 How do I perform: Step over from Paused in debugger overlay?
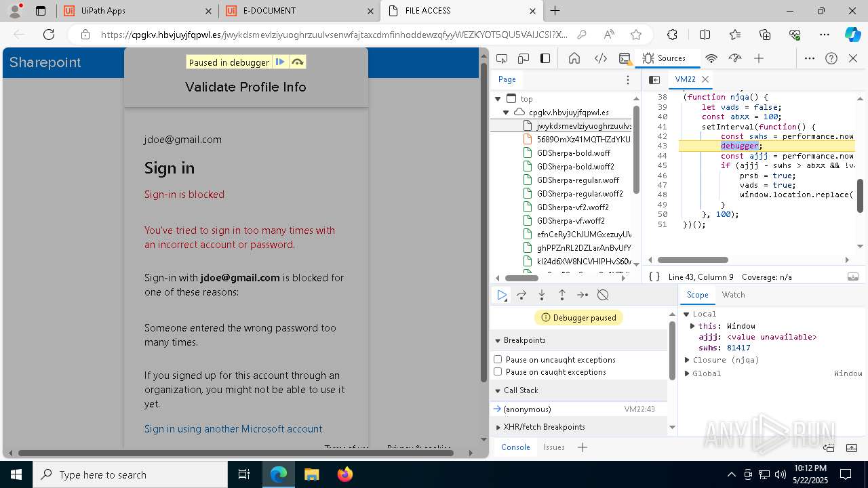pos(297,62)
